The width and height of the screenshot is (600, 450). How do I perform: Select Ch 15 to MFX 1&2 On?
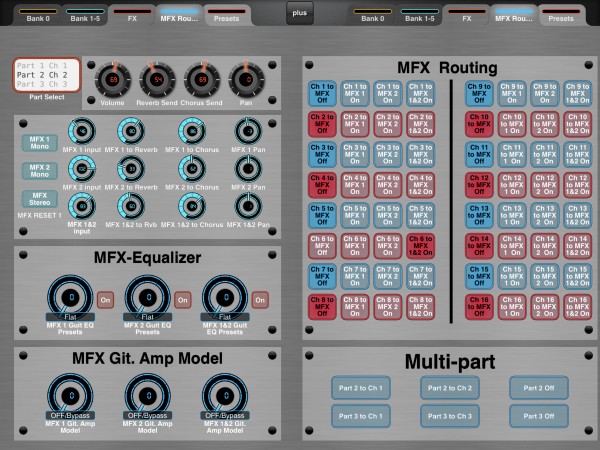click(577, 276)
